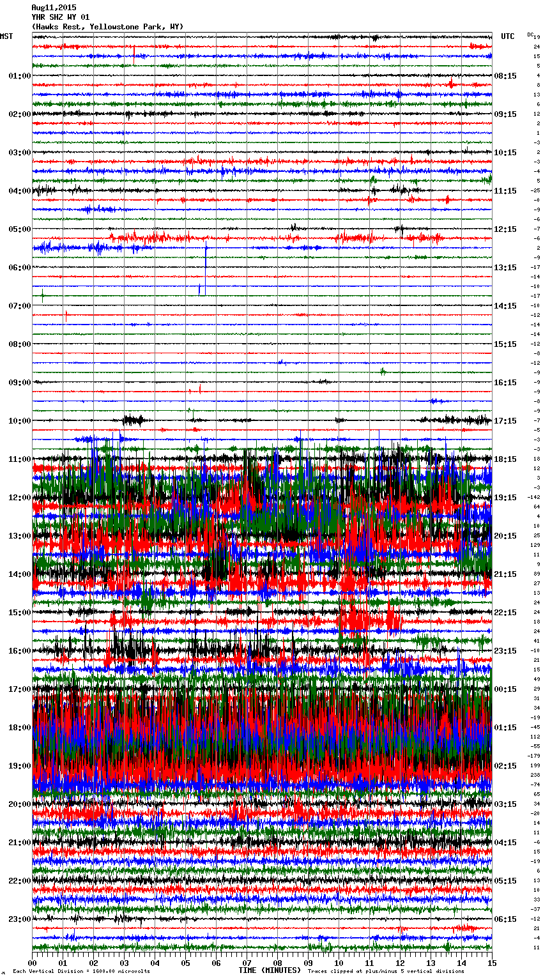Click 'Traces clipped at plus/minus 5 vertical divisions'
Image resolution: width=543 pixels, height=980 pixels.
pyautogui.click(x=386, y=971)
